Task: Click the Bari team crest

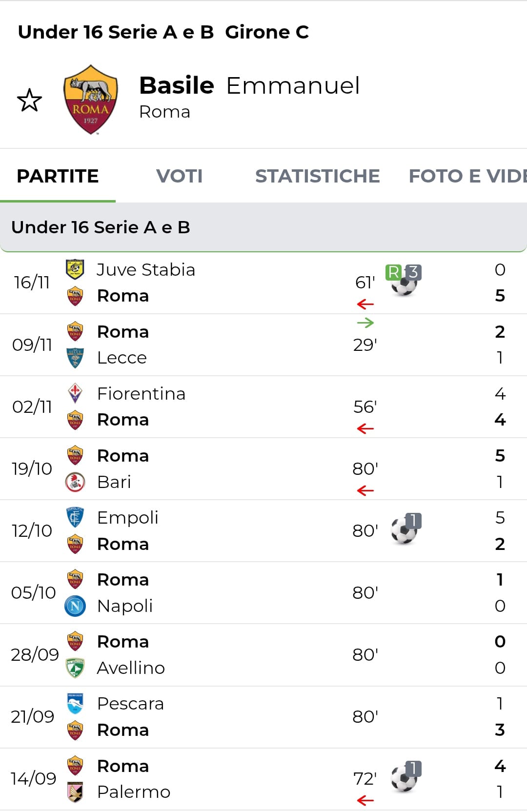Action: [75, 482]
